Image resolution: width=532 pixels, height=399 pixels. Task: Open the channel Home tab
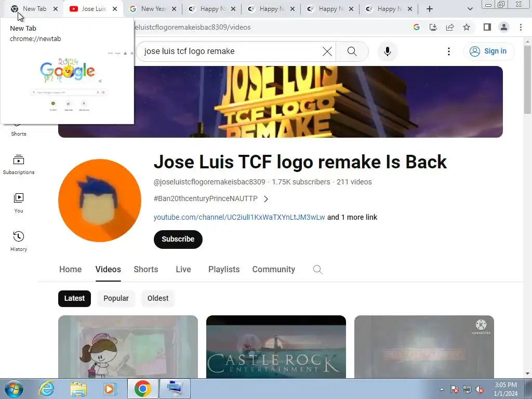[70, 270]
